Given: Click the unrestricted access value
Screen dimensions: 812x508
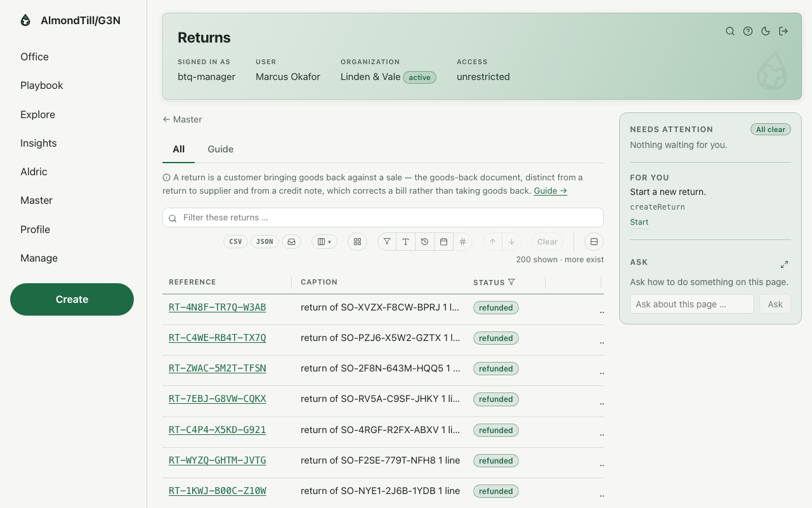Looking at the screenshot, I should 483,77.
